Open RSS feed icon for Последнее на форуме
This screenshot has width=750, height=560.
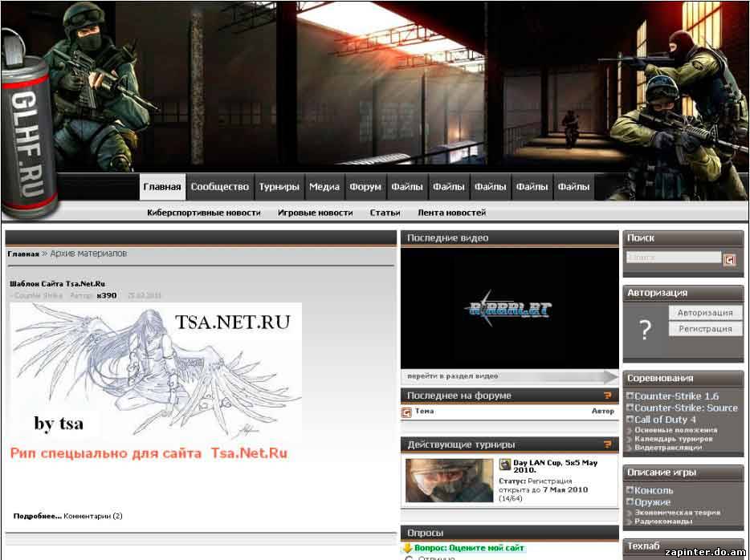click(x=607, y=396)
